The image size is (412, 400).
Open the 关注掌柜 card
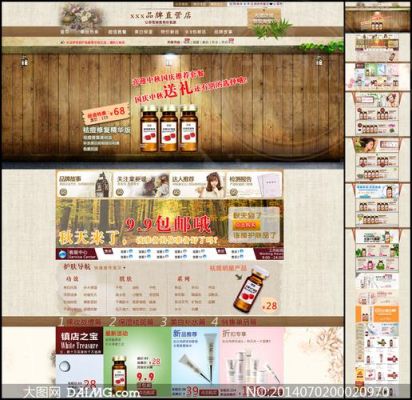141,184
